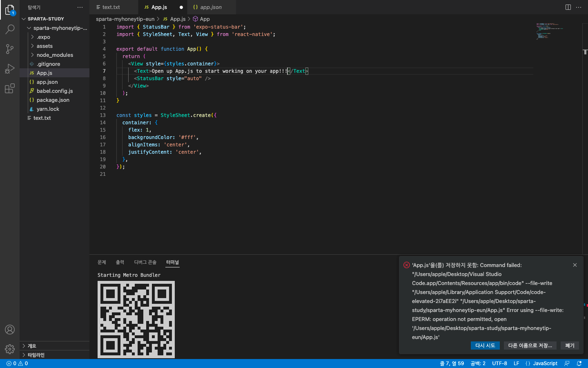
Task: Click App.js breadcrumb segment
Action: pyautogui.click(x=174, y=19)
